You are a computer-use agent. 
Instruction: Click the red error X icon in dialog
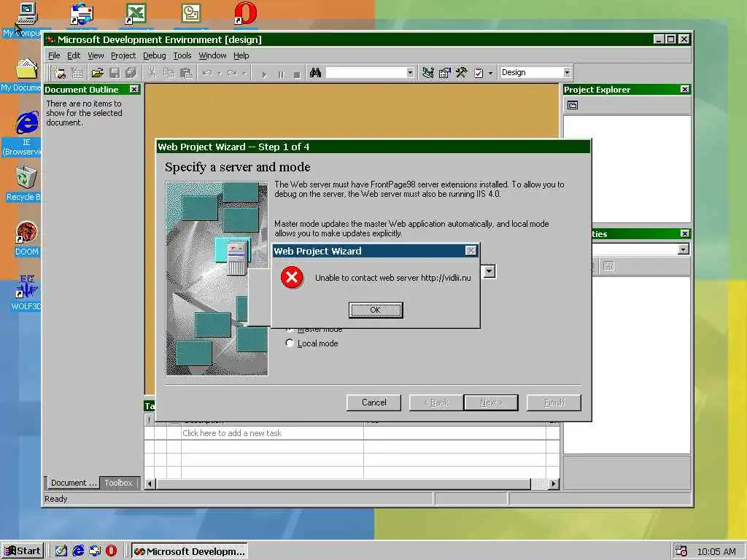pyautogui.click(x=292, y=277)
